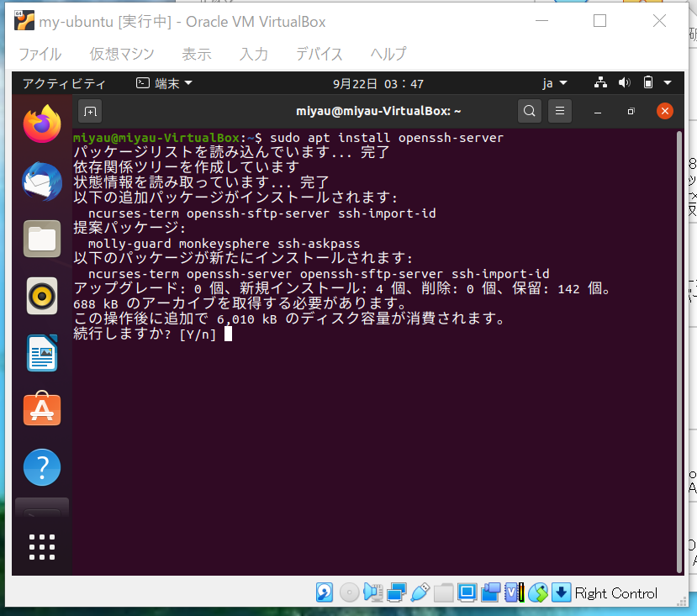The height and width of the screenshot is (616, 697).
Task: Restore the terminal window size
Action: [x=631, y=111]
